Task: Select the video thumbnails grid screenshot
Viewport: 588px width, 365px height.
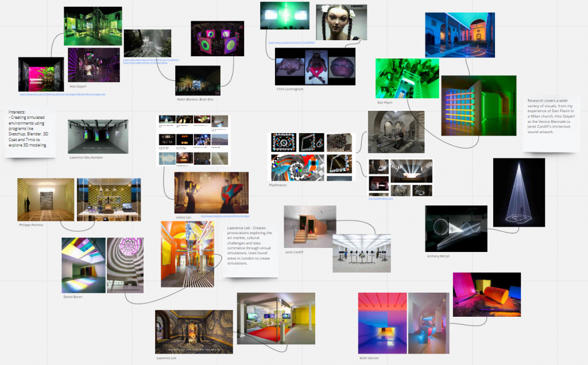Action: (x=194, y=141)
